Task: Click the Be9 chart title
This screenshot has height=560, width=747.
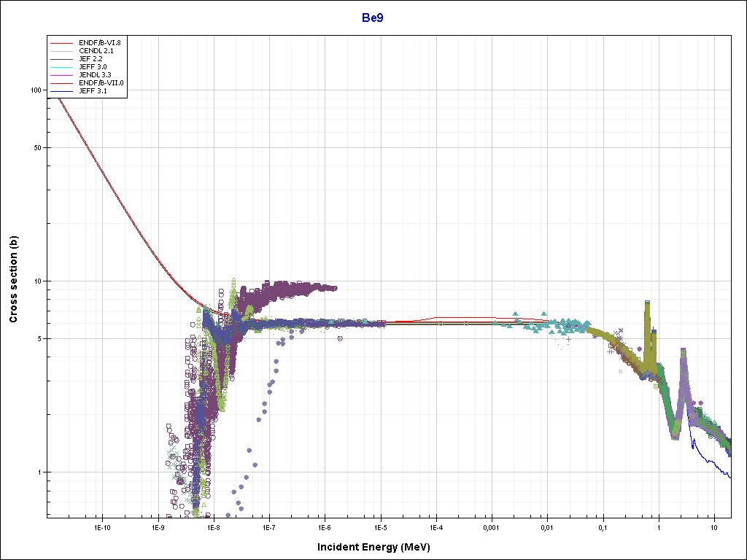Action: 373,17
